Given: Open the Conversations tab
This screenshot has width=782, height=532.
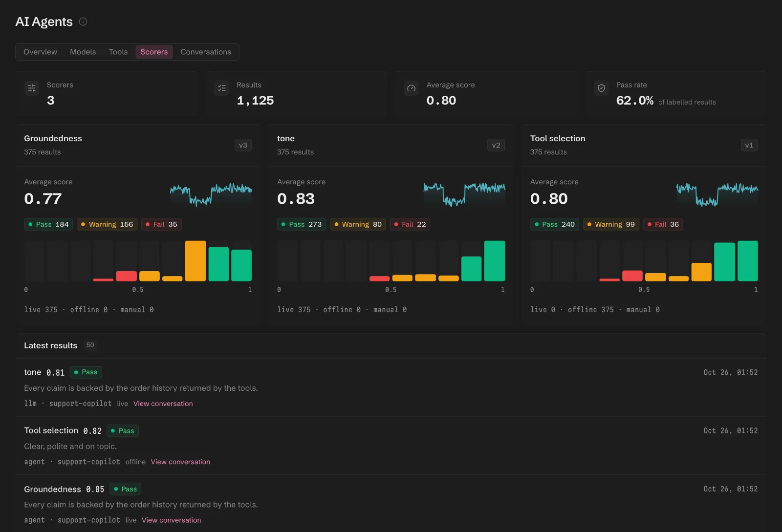Looking at the screenshot, I should click(206, 52).
